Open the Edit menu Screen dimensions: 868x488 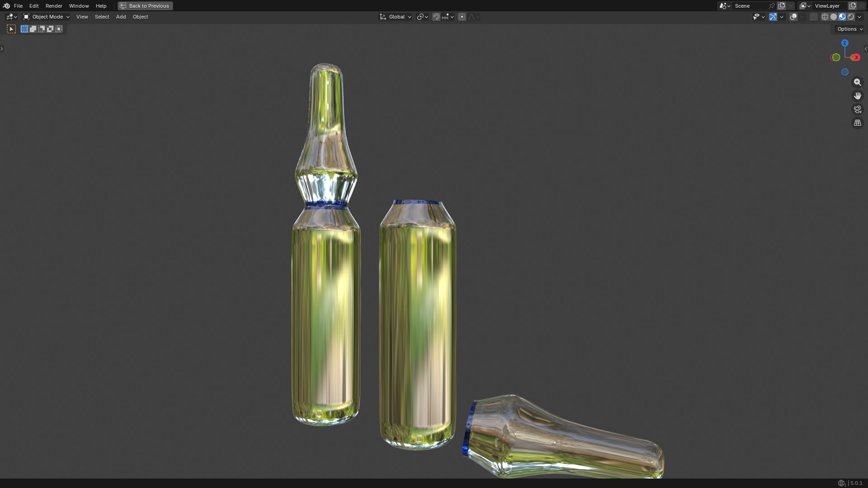(x=34, y=6)
